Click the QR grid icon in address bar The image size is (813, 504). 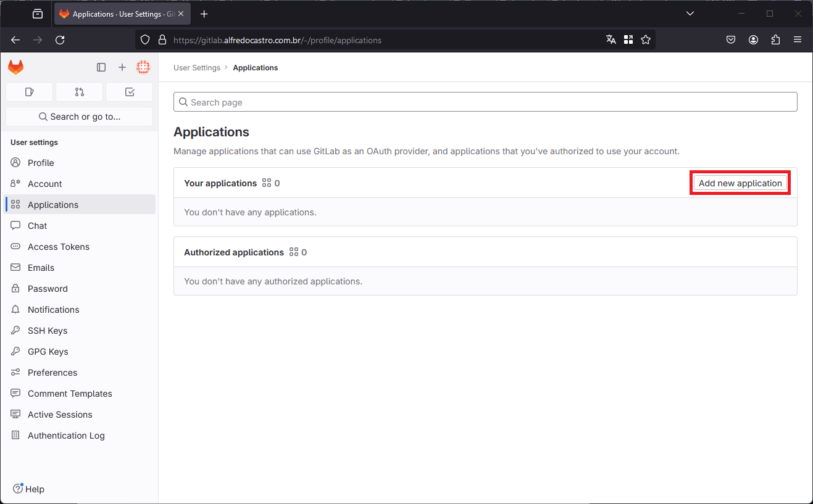(x=628, y=39)
